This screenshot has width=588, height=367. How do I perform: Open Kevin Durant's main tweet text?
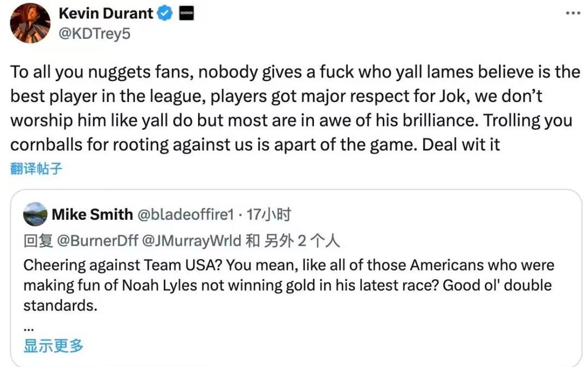click(x=295, y=109)
